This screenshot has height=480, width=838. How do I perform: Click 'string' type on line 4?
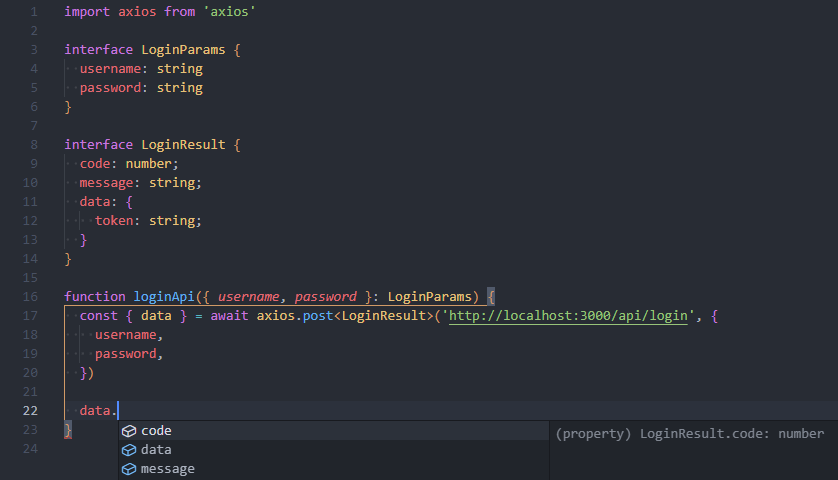(180, 69)
